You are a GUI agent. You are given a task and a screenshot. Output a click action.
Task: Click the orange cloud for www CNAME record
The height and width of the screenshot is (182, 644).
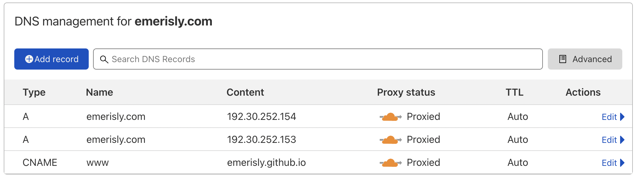[390, 163]
